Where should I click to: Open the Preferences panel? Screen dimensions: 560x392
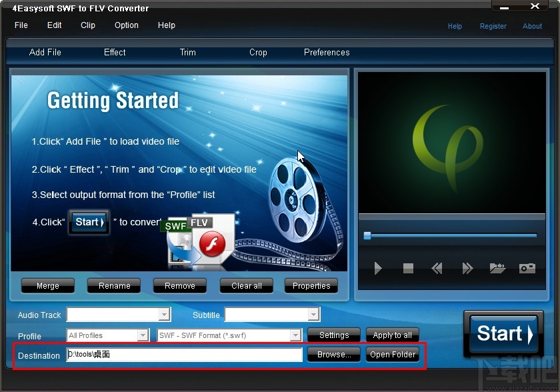327,52
